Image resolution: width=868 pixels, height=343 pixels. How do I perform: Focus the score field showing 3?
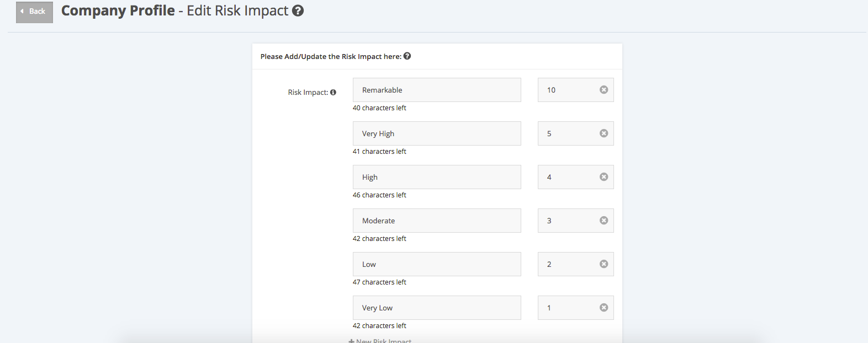(568, 221)
